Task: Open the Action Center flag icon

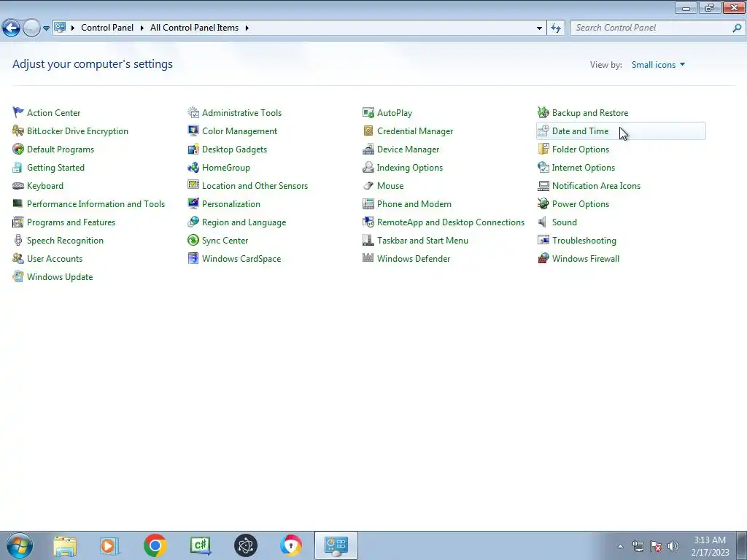Action: pyautogui.click(x=18, y=112)
